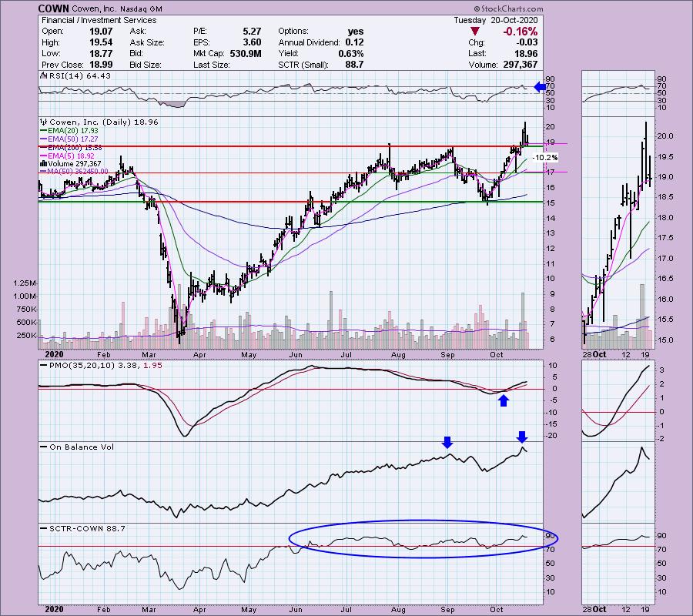Click the 1.25M volume axis label
The image size is (693, 616).
[x=25, y=283]
